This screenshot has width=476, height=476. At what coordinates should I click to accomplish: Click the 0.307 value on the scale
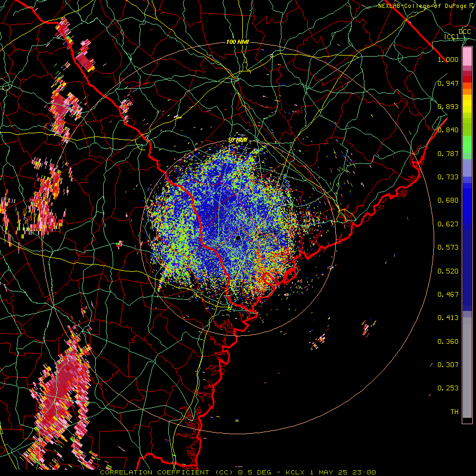448,365
